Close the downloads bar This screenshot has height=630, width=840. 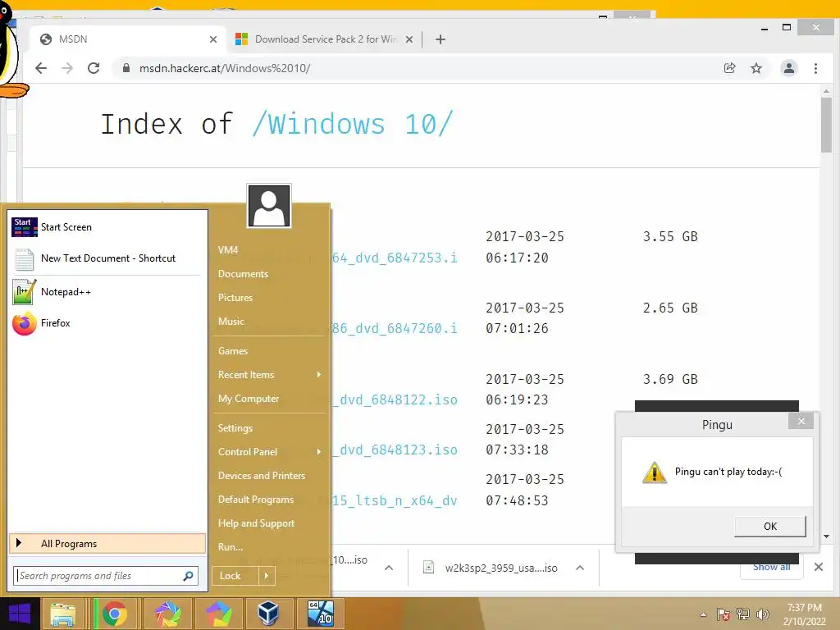point(819,567)
